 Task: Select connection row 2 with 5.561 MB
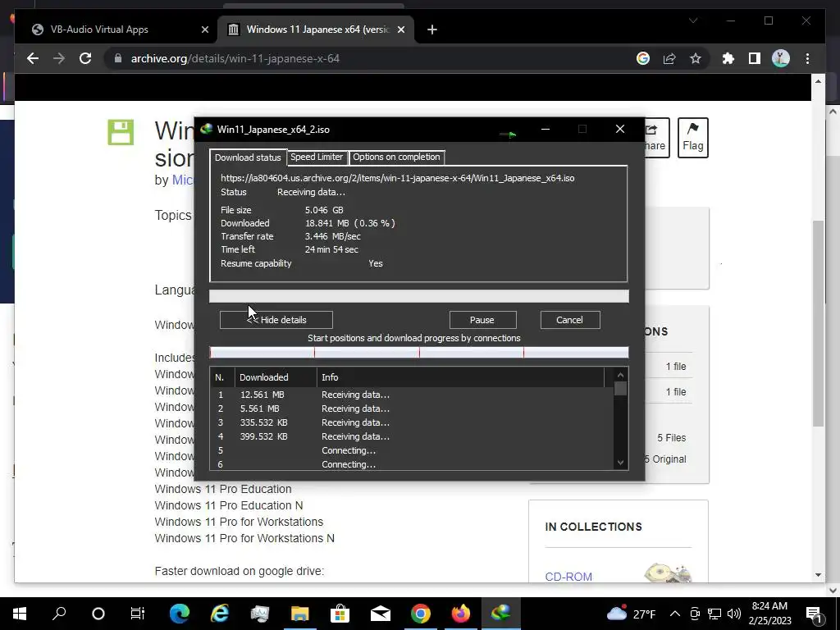[412, 409]
